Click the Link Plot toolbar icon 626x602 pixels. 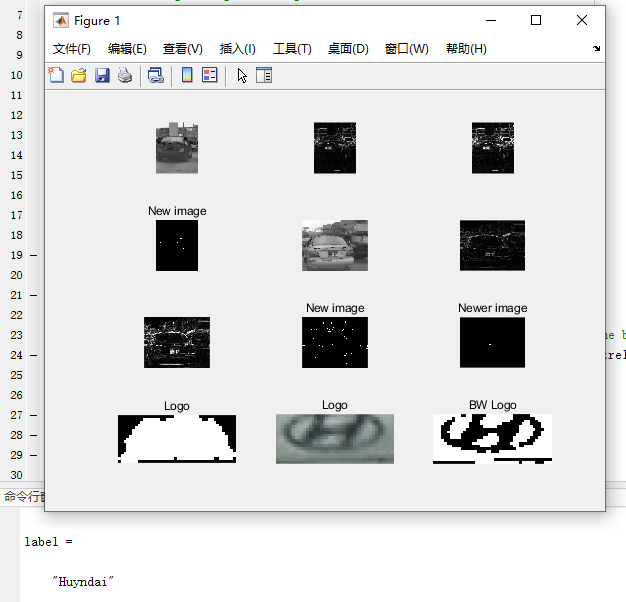tap(156, 75)
